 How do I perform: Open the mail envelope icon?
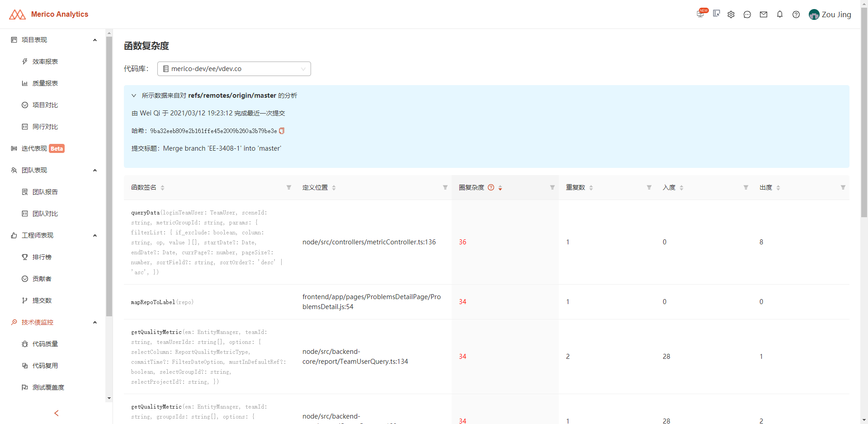point(764,14)
